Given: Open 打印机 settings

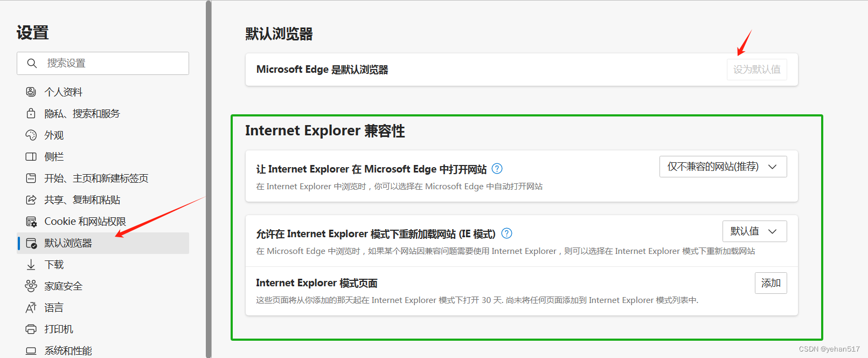Looking at the screenshot, I should click(x=103, y=329).
